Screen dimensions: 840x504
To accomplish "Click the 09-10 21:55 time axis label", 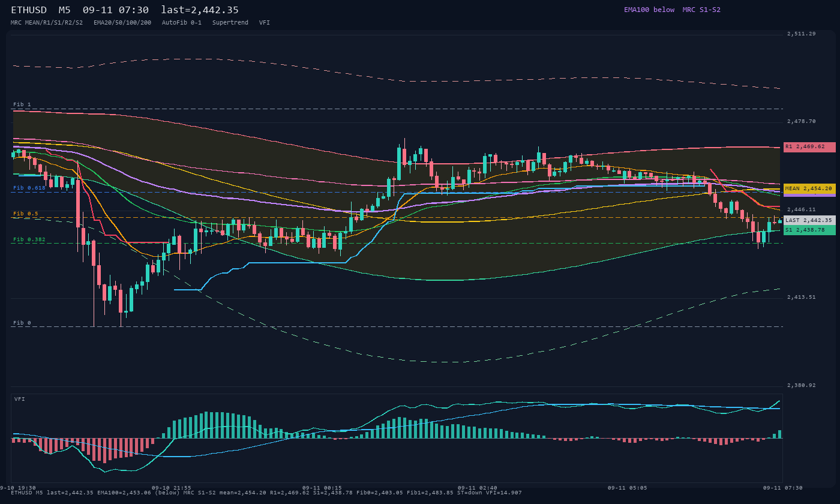I will point(172,488).
